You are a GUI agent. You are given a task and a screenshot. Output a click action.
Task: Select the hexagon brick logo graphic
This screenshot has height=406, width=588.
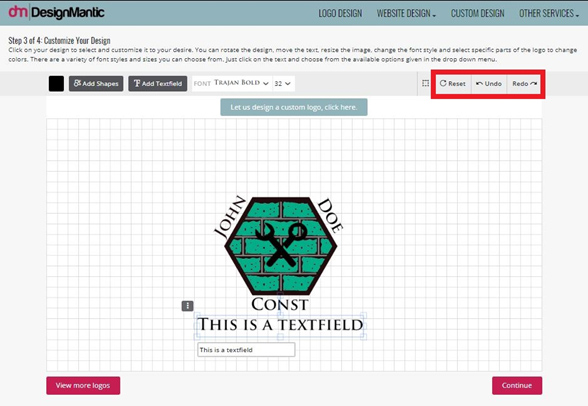pos(280,246)
